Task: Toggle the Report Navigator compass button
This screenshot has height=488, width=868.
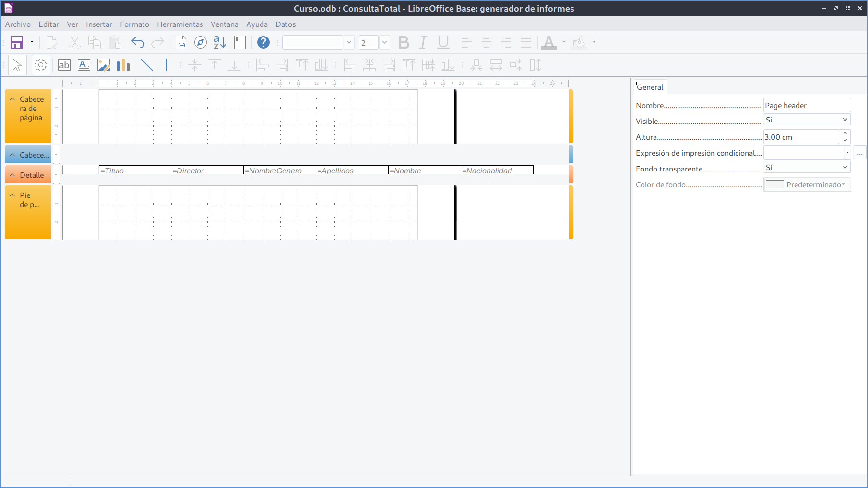Action: click(201, 43)
